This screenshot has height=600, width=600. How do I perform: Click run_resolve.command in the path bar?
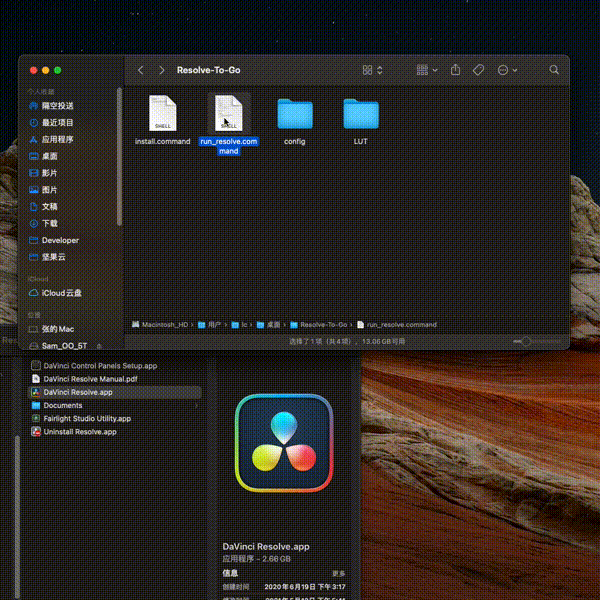click(x=397, y=324)
